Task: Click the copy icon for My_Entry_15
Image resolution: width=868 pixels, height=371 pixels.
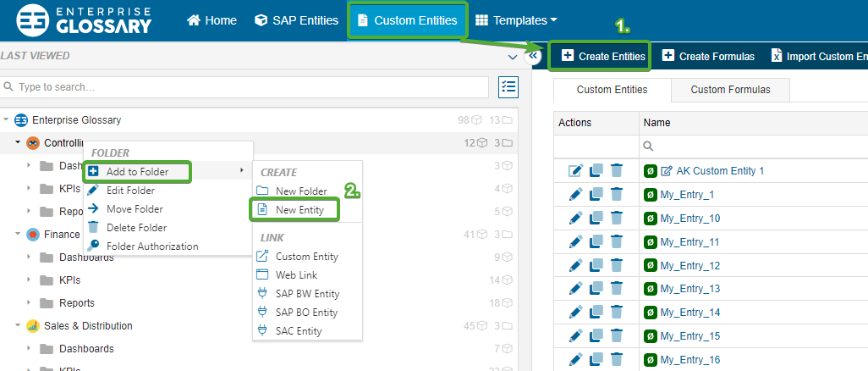Action: [x=596, y=336]
